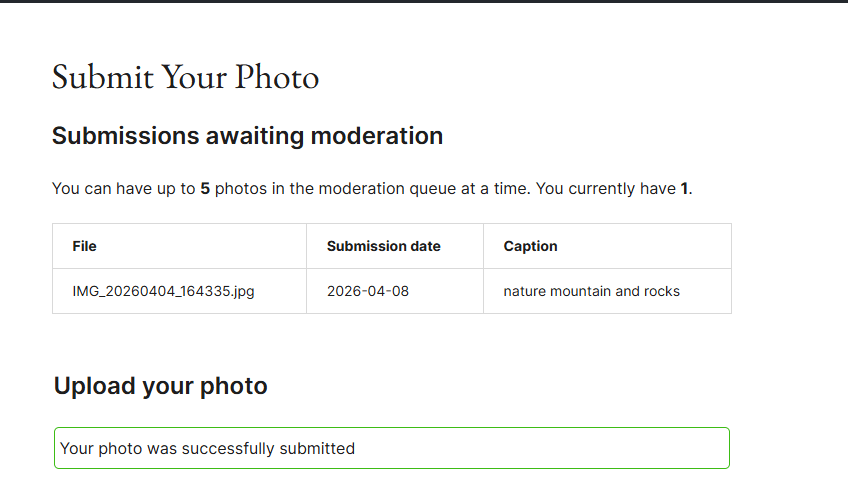Click the IMG_20260404_164335.jpg file name cell
Viewport: 848px width, 502px height.
point(162,291)
